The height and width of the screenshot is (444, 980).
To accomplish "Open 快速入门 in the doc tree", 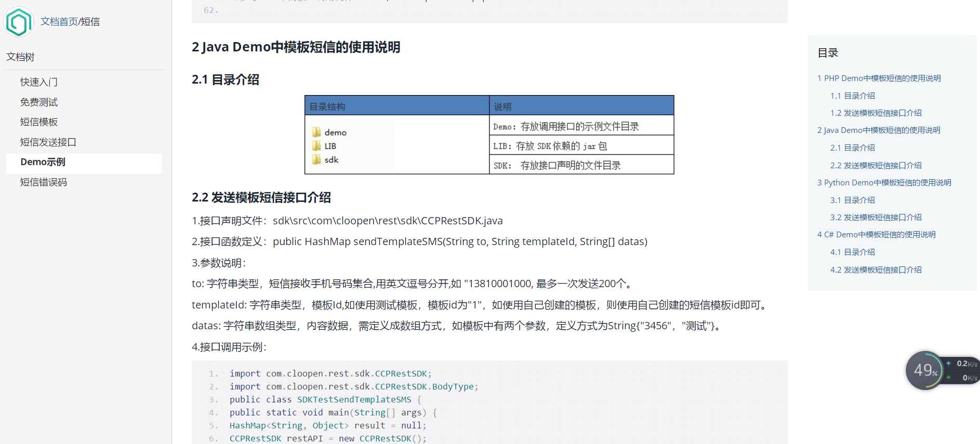I will click(x=39, y=82).
